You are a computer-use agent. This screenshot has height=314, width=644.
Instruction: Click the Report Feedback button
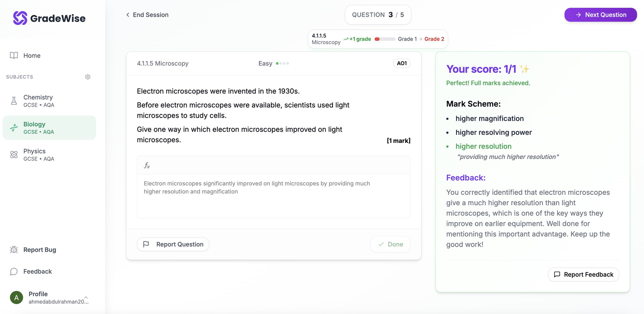coord(583,274)
